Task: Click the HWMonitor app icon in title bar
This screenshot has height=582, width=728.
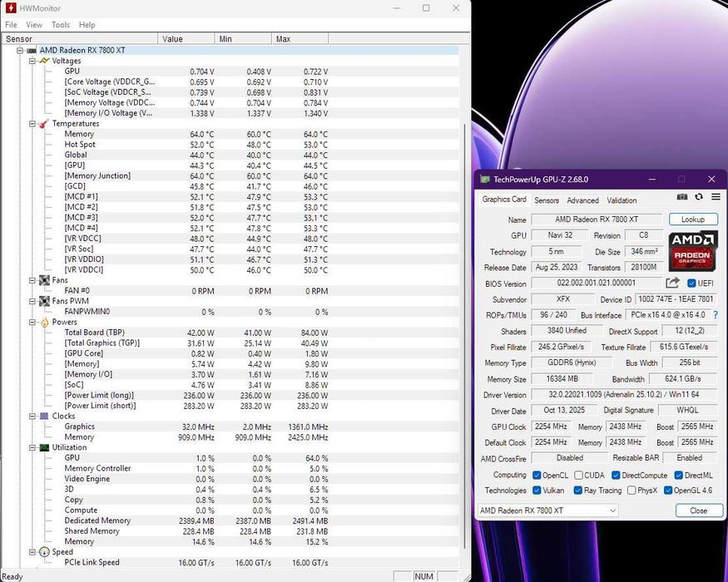Action: point(11,7)
